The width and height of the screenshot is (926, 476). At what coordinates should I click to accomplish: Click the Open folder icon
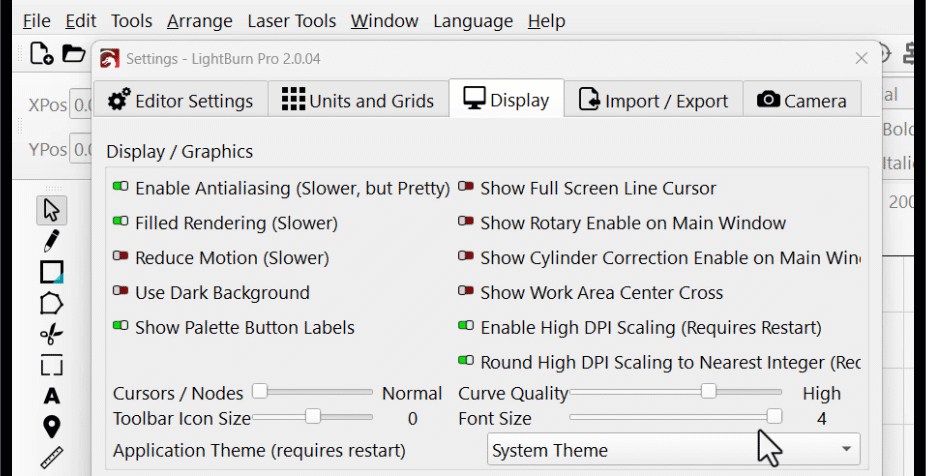tap(74, 54)
